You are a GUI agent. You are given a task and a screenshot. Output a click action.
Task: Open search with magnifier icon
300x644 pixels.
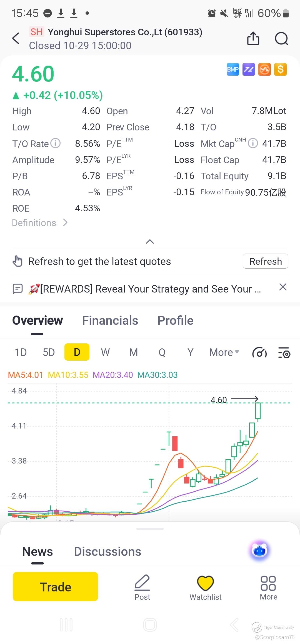tap(282, 38)
